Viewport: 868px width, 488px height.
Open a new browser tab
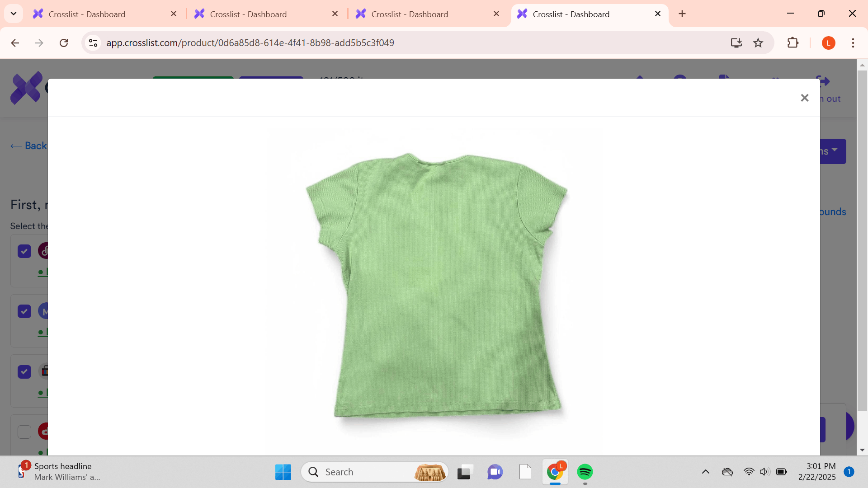[x=682, y=14]
